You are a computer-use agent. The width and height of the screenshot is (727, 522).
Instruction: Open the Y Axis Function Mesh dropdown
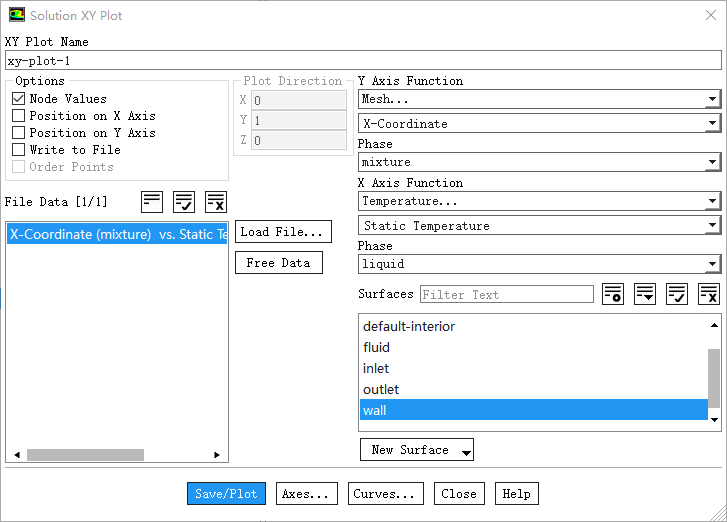(x=539, y=99)
